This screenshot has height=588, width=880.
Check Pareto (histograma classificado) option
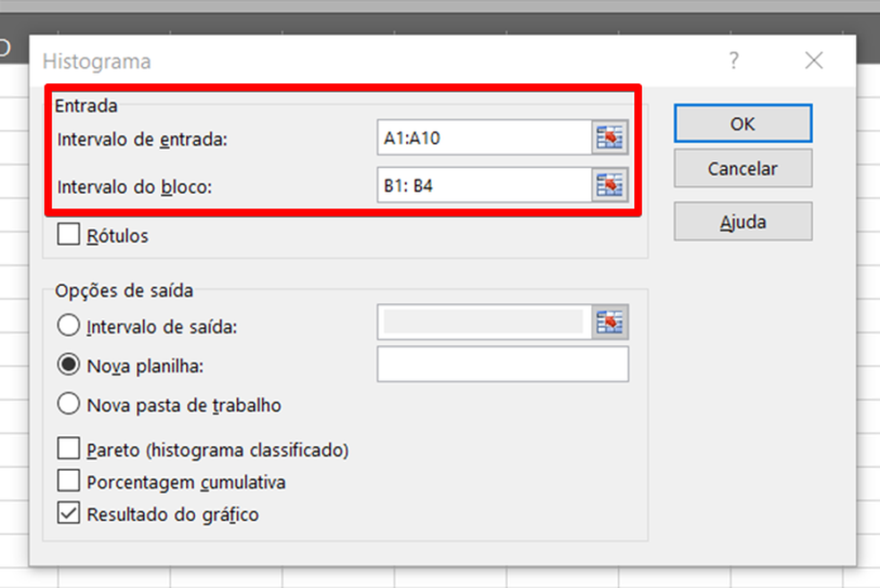(x=68, y=449)
